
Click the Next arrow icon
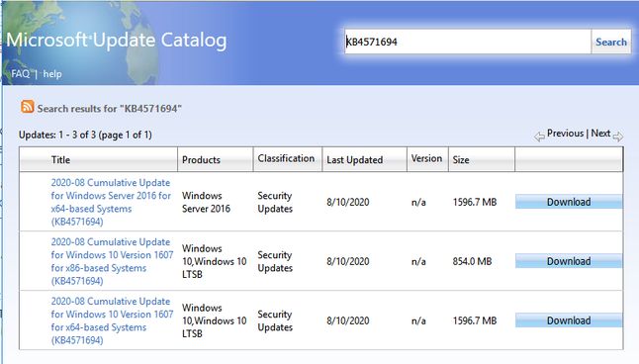click(618, 136)
